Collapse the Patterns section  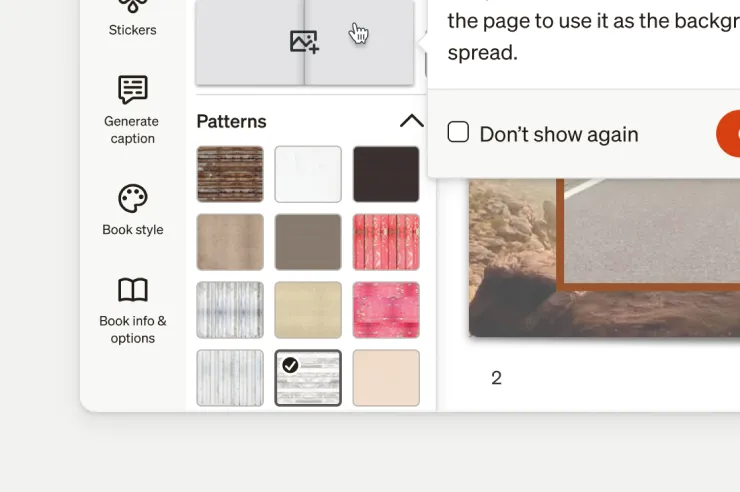pos(412,121)
